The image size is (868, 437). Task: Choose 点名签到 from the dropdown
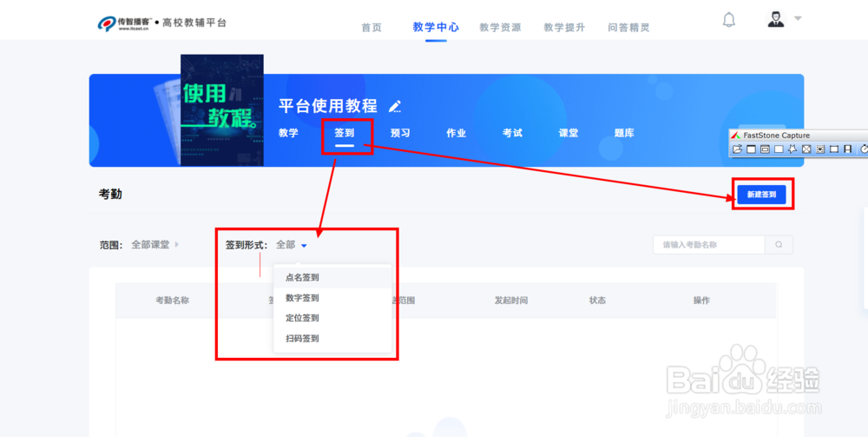(332, 277)
